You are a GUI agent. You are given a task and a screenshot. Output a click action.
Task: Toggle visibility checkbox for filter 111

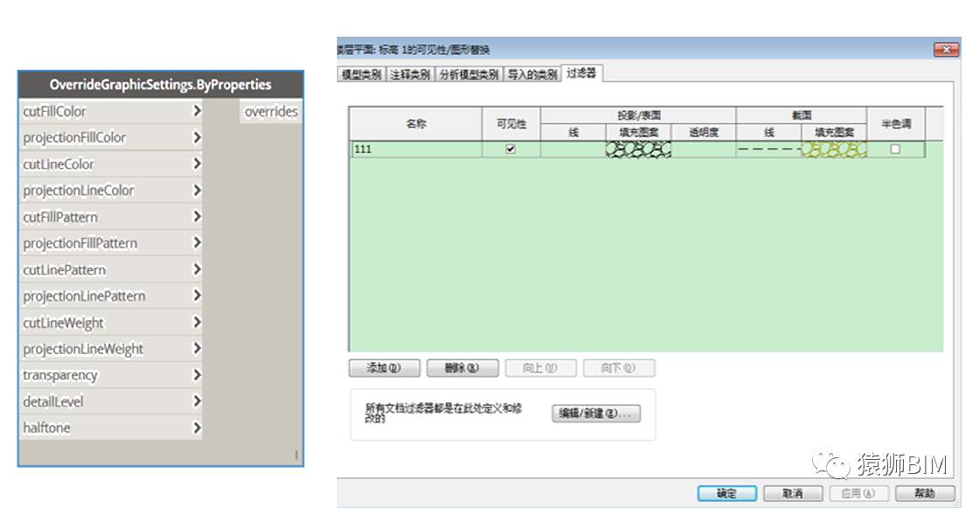click(511, 149)
